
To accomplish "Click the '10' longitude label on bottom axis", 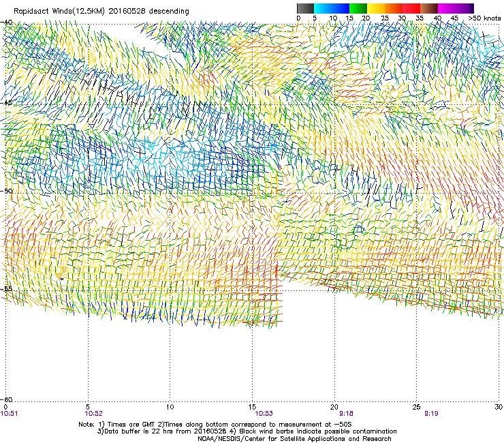I will point(170,407).
